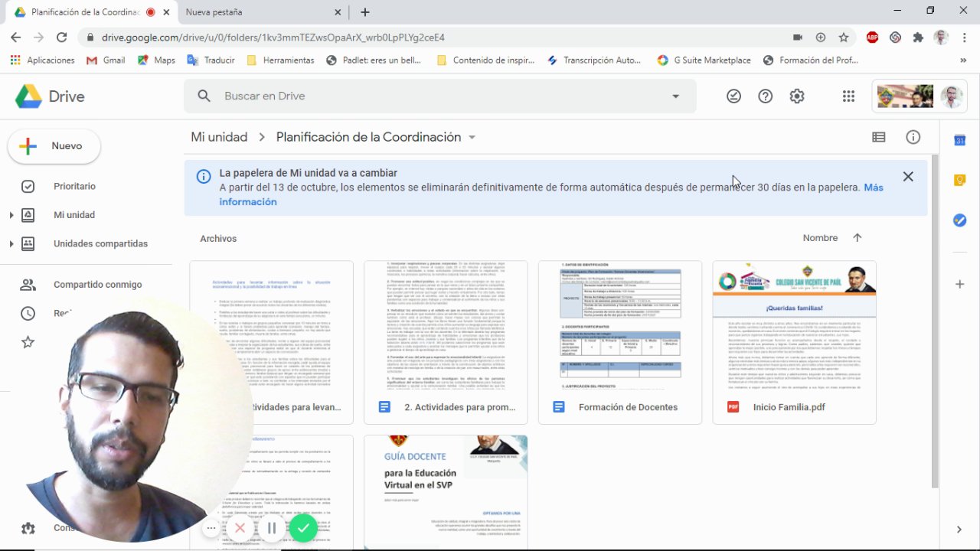The image size is (980, 551).
Task: Bookmark this page with star
Action: click(x=844, y=37)
